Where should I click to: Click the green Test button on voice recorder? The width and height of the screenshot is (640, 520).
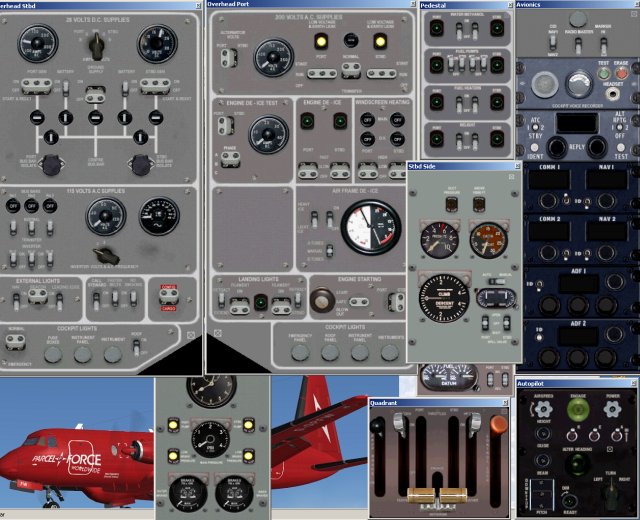[603, 74]
